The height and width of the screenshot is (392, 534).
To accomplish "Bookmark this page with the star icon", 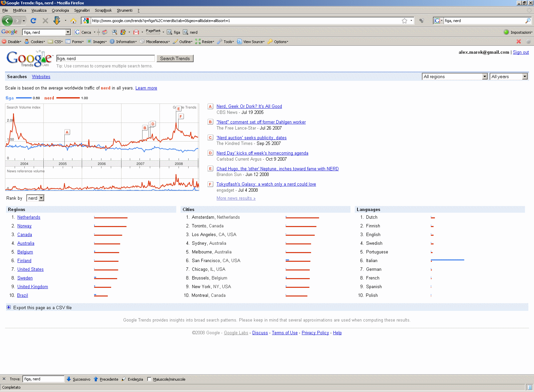I will pyautogui.click(x=405, y=21).
